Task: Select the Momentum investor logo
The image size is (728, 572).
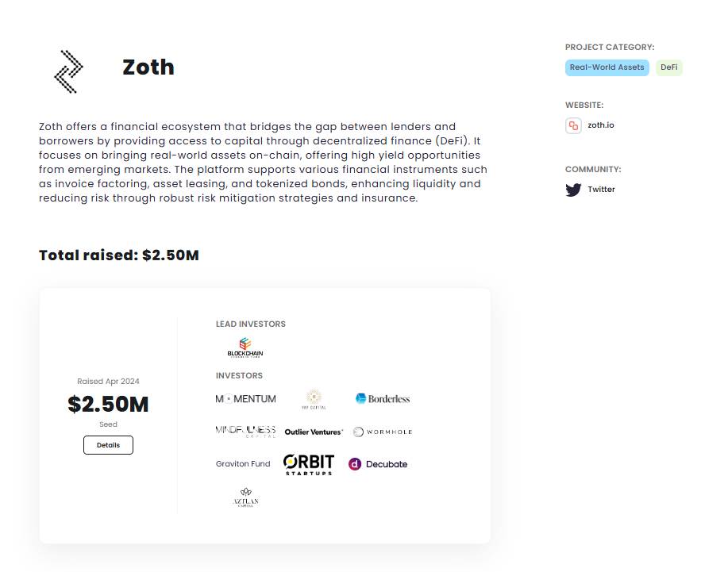Action: [x=245, y=399]
